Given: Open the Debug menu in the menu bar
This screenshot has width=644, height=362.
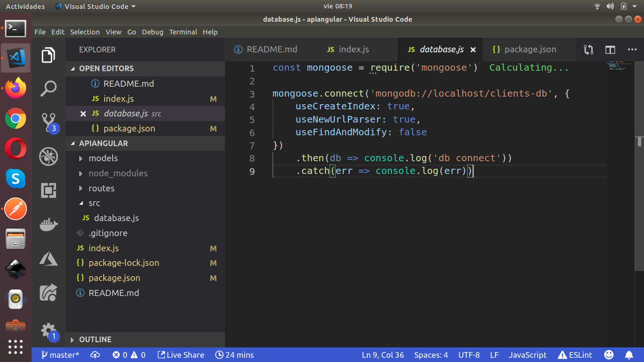Looking at the screenshot, I should tap(152, 32).
